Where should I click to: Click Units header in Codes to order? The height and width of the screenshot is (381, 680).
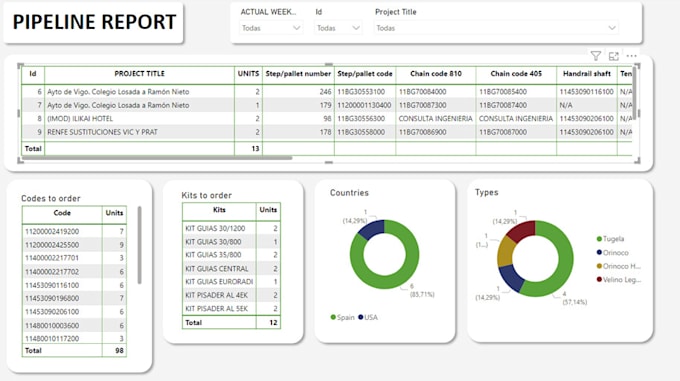tap(114, 213)
